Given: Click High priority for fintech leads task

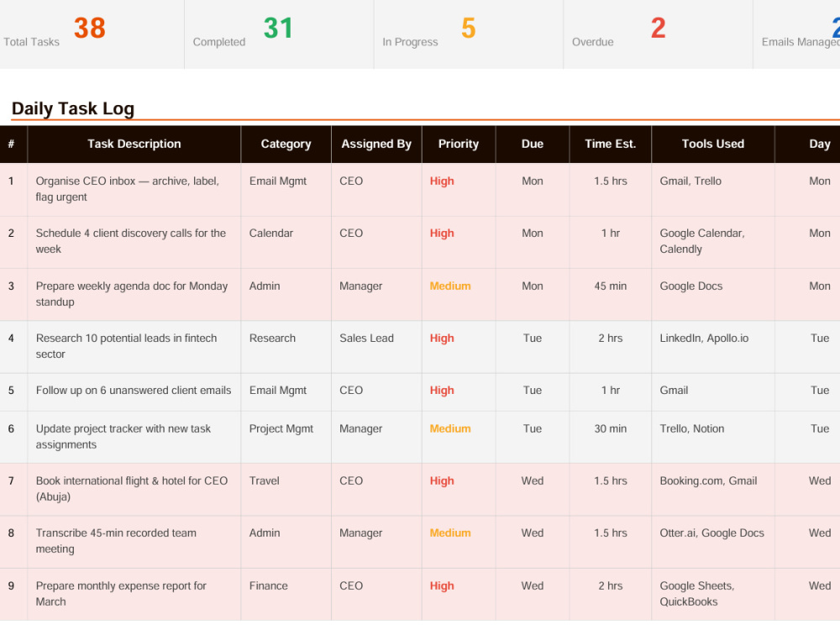Looking at the screenshot, I should click(442, 339).
